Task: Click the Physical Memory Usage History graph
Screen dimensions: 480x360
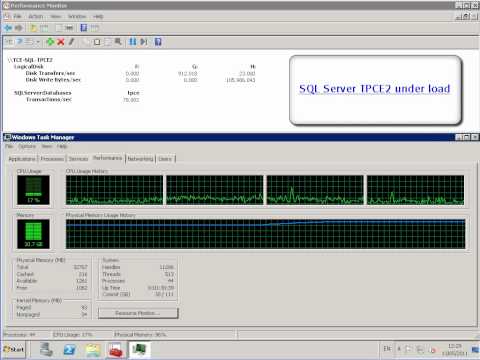Action: (x=265, y=234)
